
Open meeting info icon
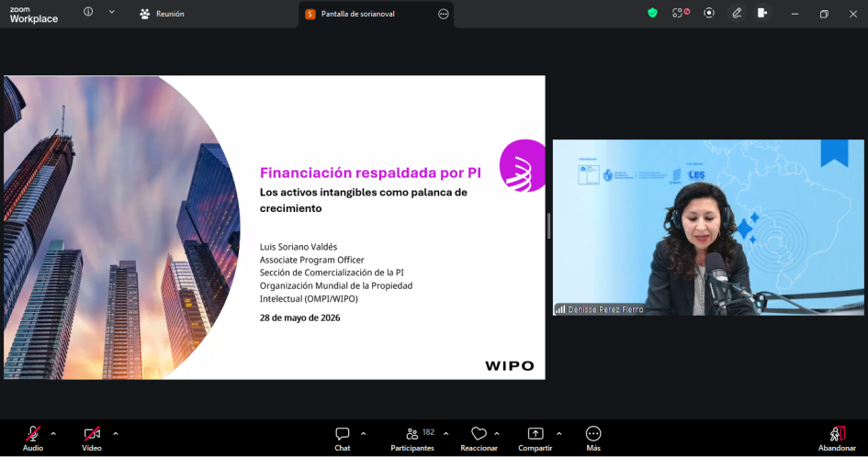[x=88, y=12]
